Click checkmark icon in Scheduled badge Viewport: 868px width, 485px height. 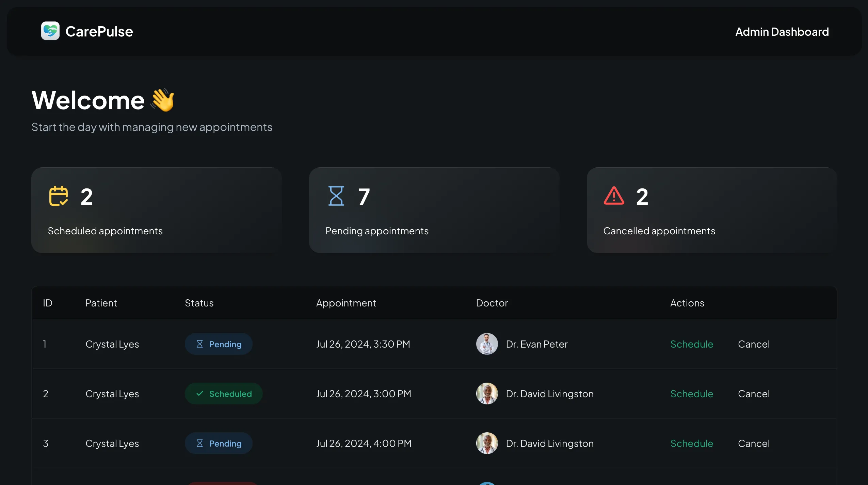(x=200, y=394)
